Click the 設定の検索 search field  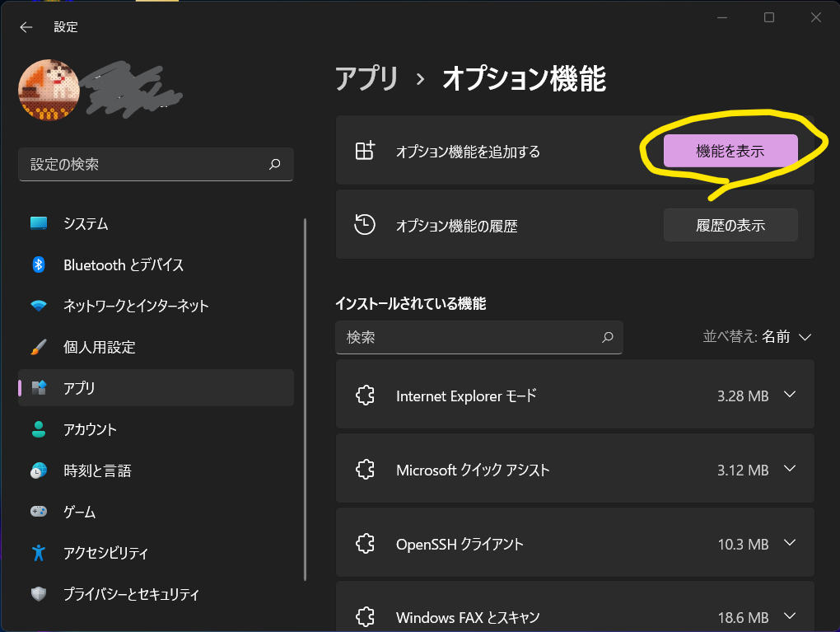[147, 165]
